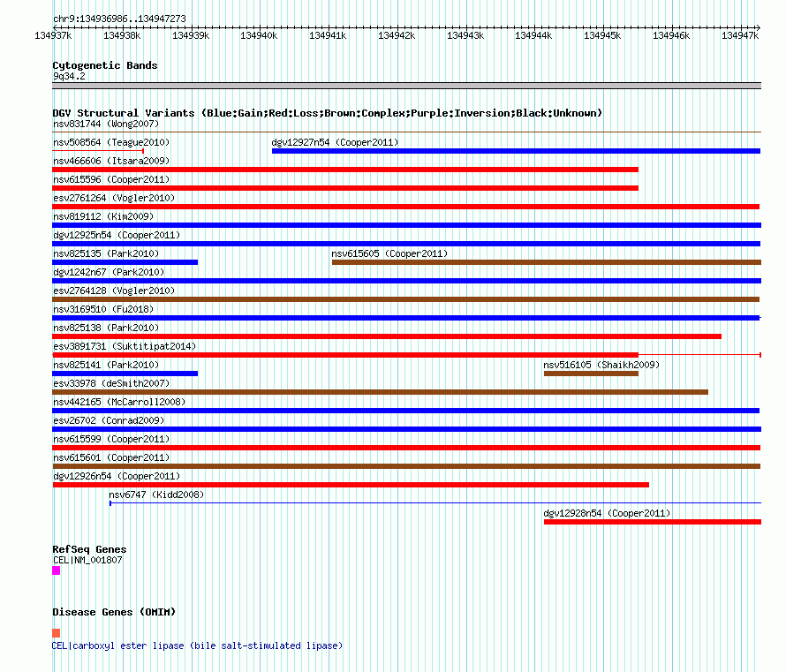
Task: Click the 134947k ruler position
Action: tap(740, 35)
